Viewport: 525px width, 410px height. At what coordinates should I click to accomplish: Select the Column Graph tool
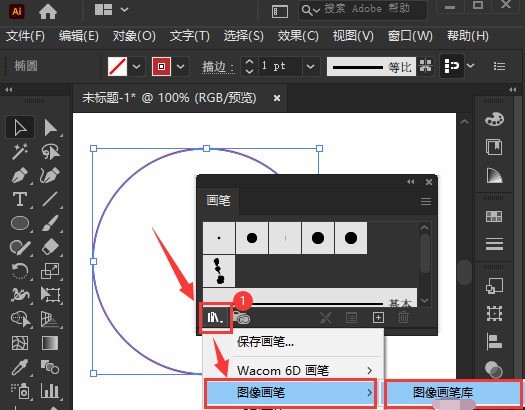coord(50,391)
